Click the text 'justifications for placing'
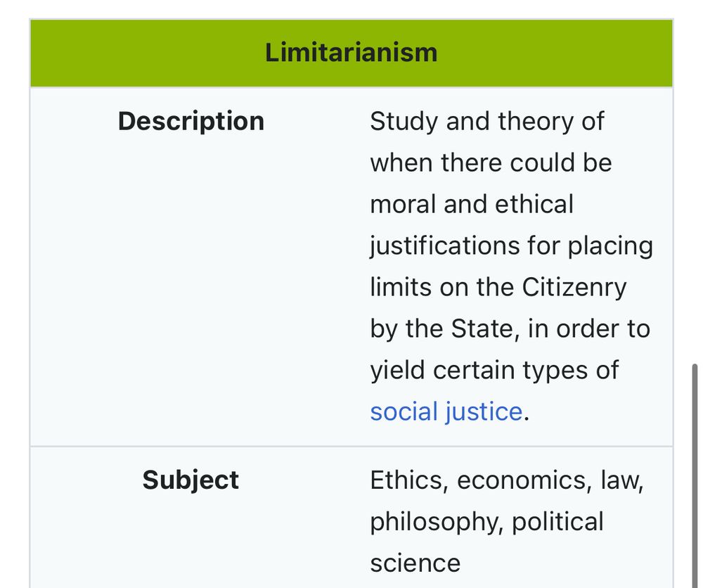This screenshot has width=703, height=588. coord(511,245)
